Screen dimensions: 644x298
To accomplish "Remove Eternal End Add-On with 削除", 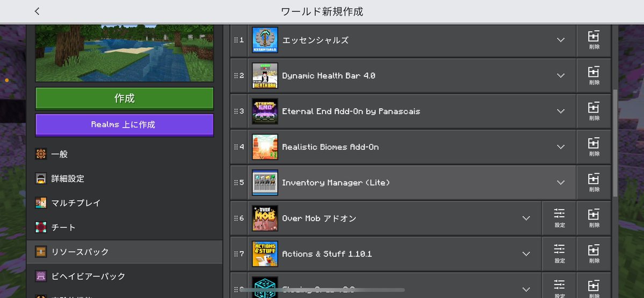I will tap(594, 111).
